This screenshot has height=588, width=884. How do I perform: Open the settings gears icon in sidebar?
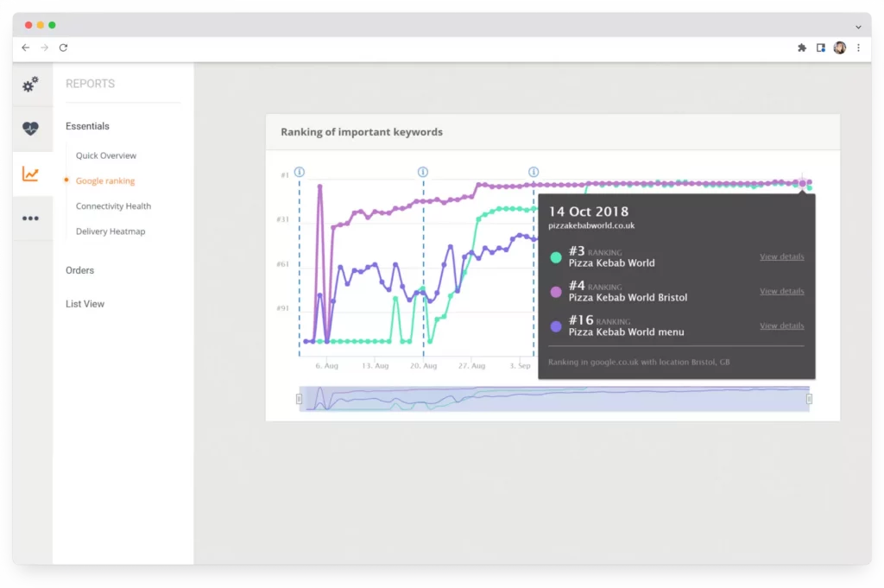pos(30,85)
